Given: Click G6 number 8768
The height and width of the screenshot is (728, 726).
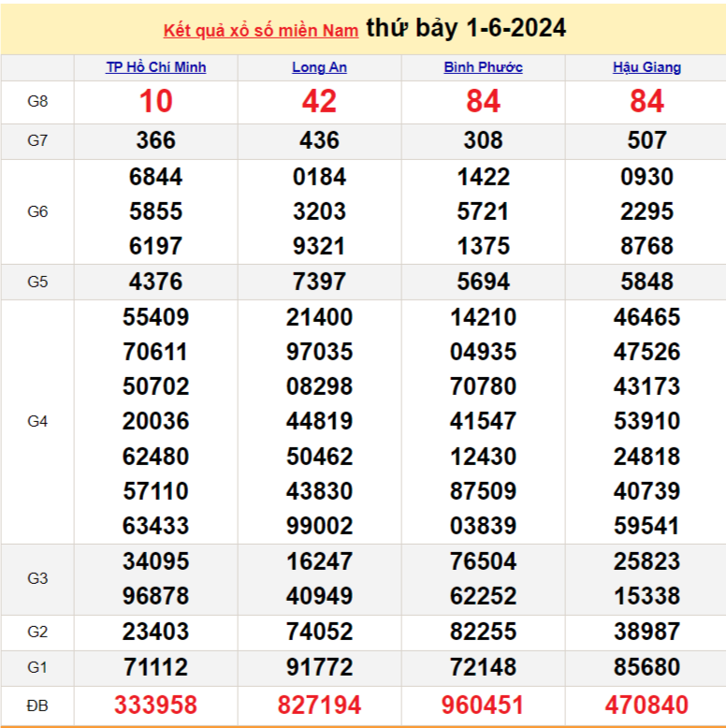Looking at the screenshot, I should (647, 246).
